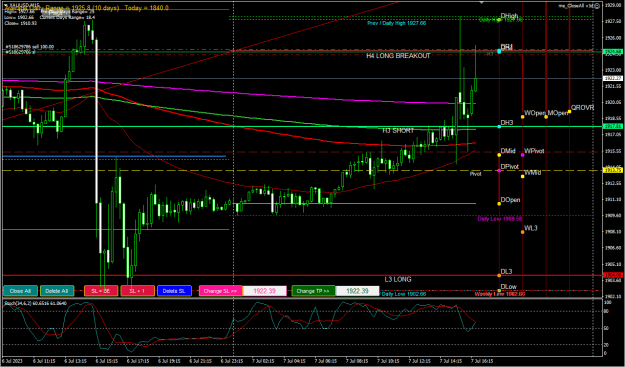The image size is (625, 367).
Task: Select the DLow marker dot
Action: [499, 290]
